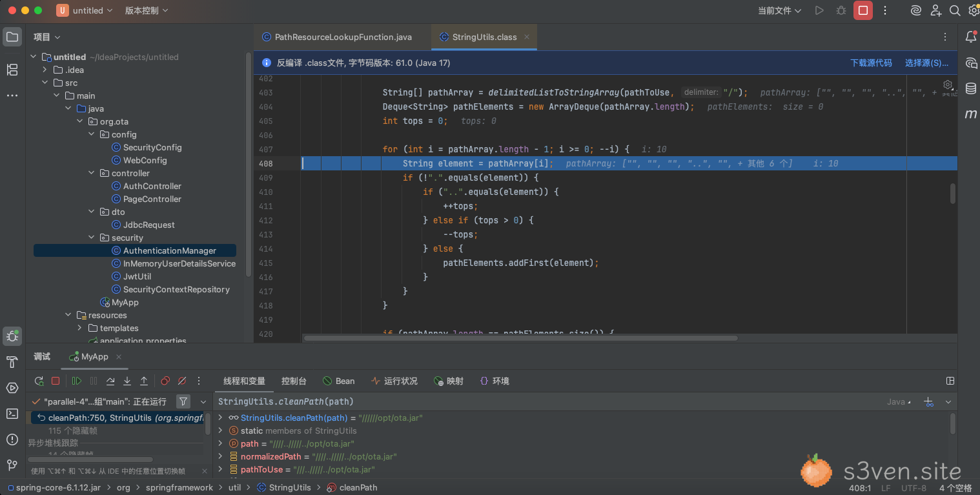980x495 pixels.
Task: Open Code With Me add-user icon
Action: [x=936, y=10]
